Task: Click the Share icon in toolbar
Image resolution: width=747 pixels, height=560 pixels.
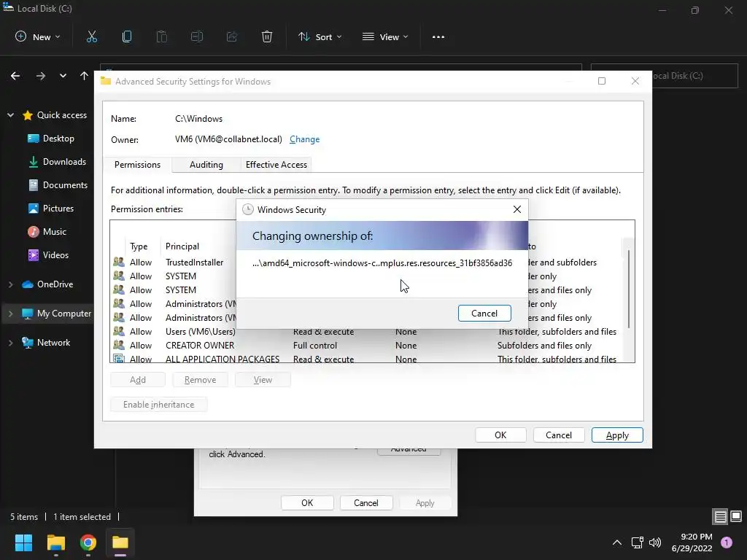Action: 232,36
